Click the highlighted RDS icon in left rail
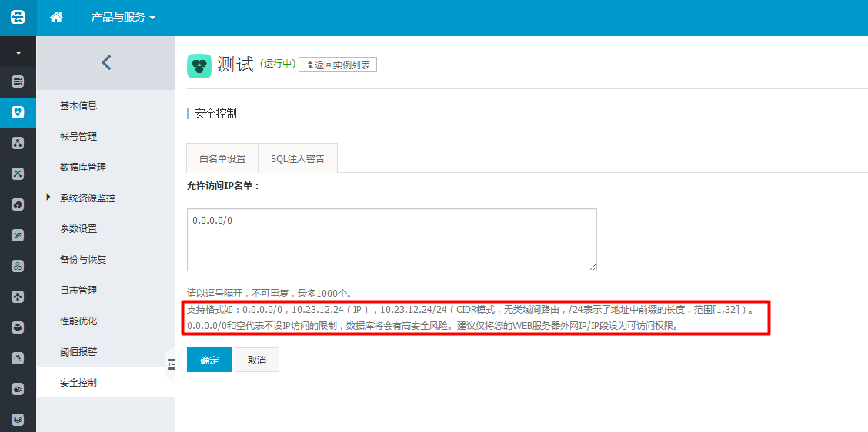The height and width of the screenshot is (432, 868). (18, 112)
